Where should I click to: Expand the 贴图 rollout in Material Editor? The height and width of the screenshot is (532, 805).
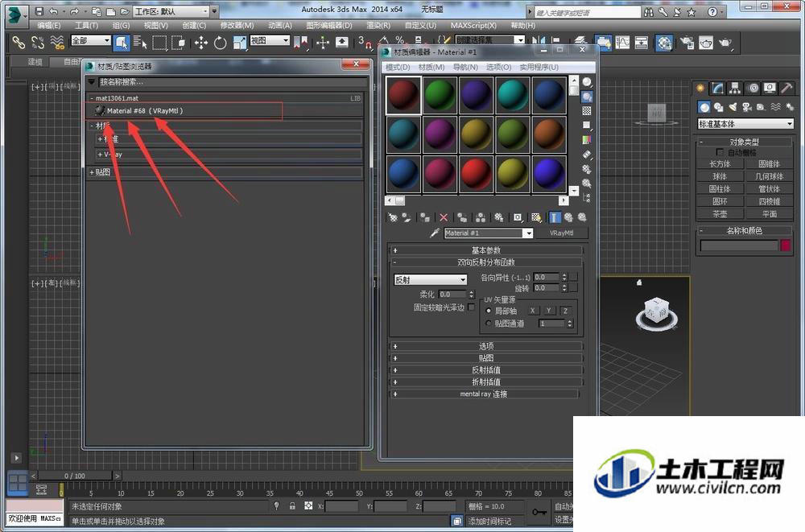[x=486, y=358]
